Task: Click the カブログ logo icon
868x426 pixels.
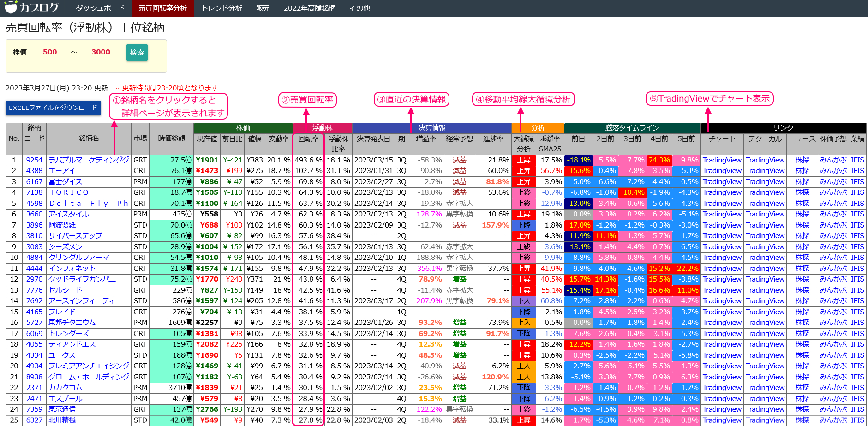Action: tap(11, 7)
